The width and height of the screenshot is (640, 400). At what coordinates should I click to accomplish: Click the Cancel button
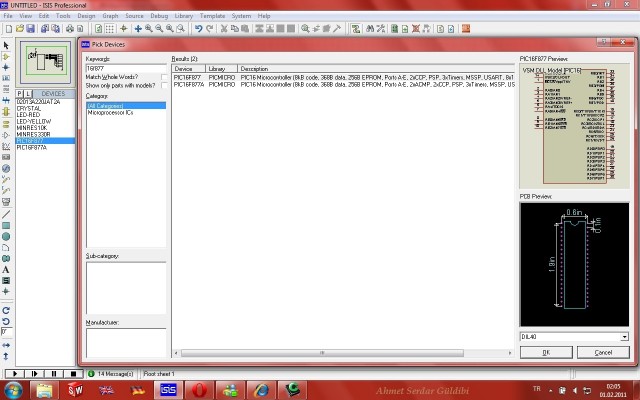click(603, 352)
